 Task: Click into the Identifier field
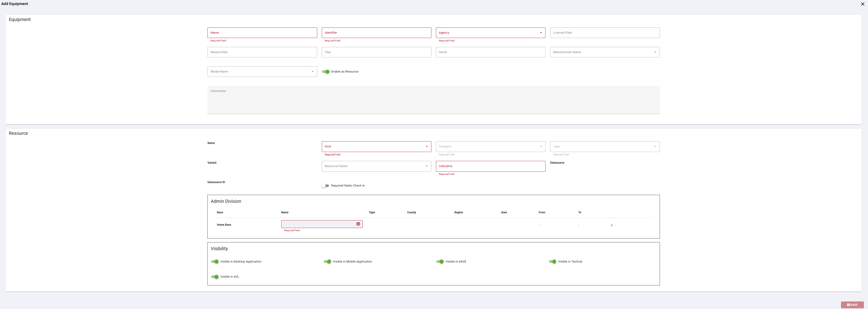376,33
